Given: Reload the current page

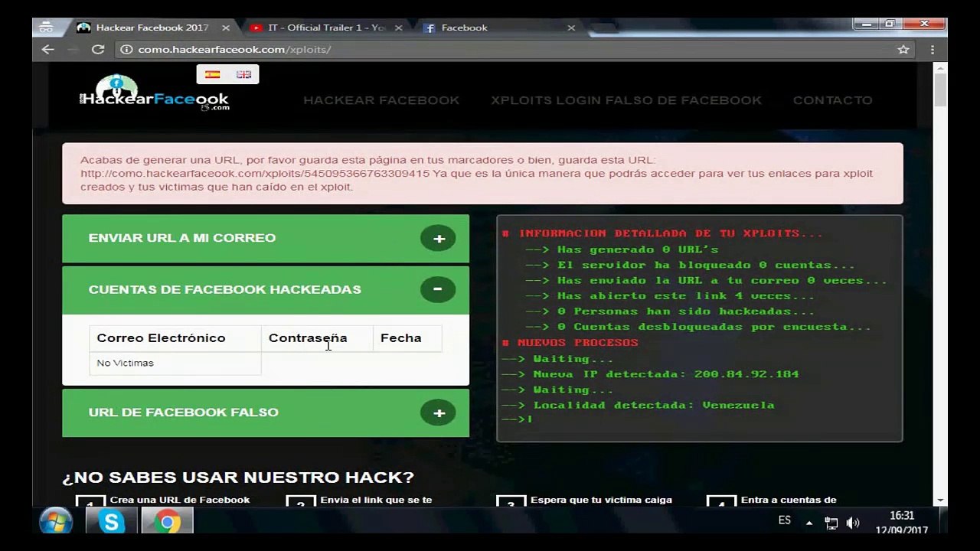Looking at the screenshot, I should point(98,49).
